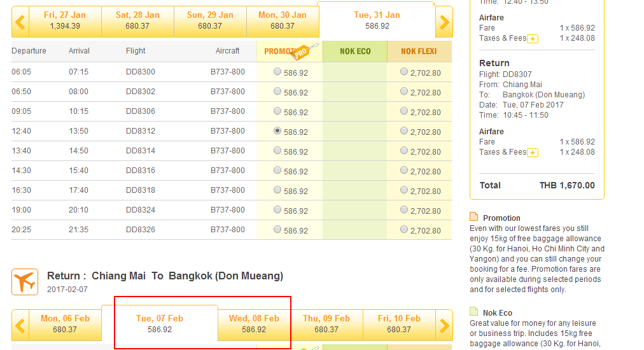Click the NOK FLEXI column header

419,52
